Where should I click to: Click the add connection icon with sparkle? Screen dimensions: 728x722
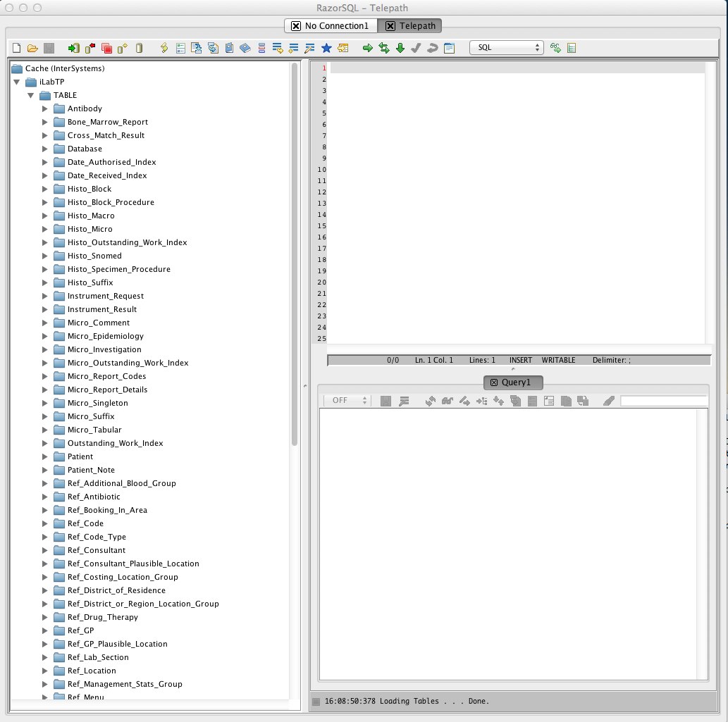(123, 48)
